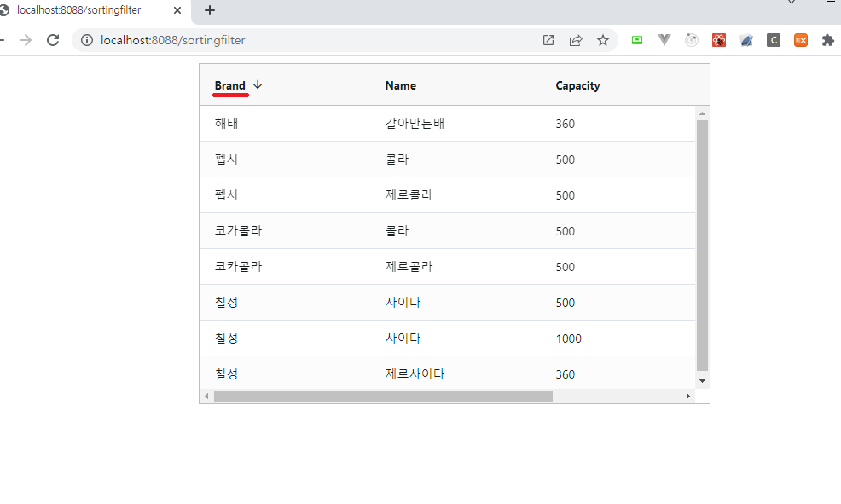The image size is (841, 504).
Task: Click vertical scrollbar thumb of table
Action: click(702, 246)
